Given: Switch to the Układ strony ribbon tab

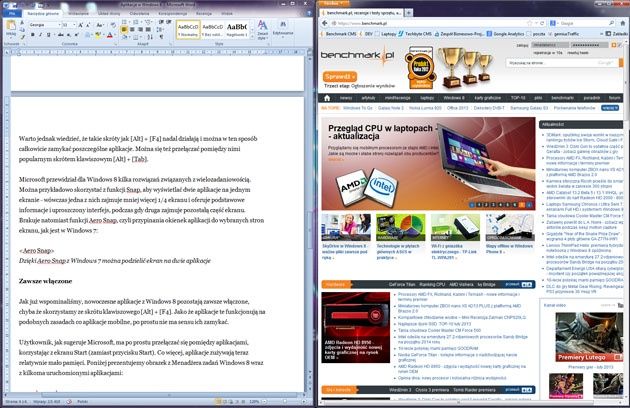Looking at the screenshot, I should point(109,13).
